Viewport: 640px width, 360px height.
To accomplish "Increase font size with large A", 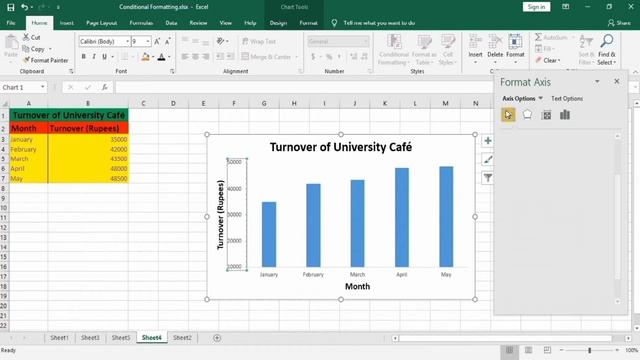I will (157, 41).
